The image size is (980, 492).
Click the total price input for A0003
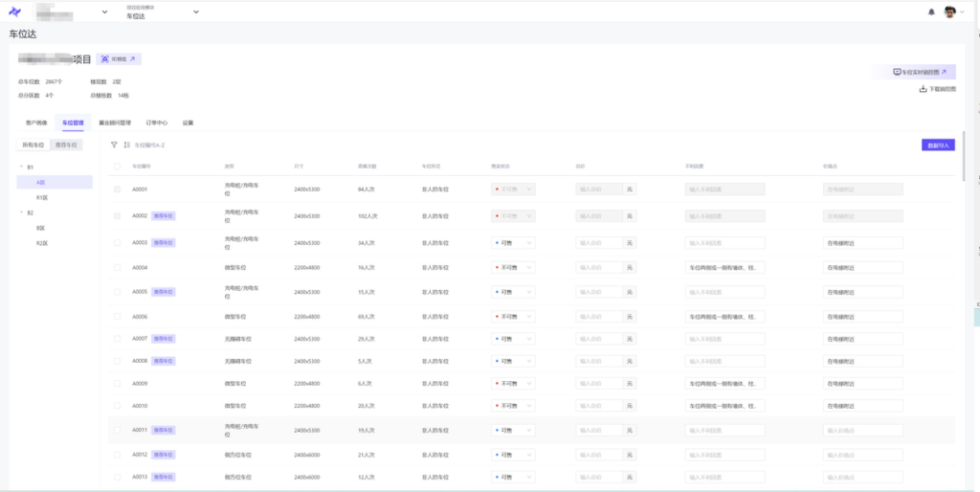599,243
